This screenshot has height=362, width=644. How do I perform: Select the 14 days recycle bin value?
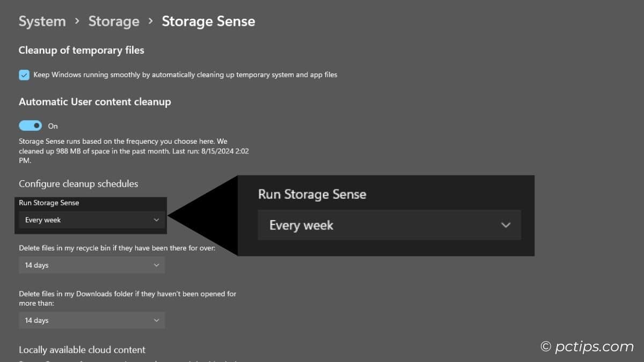click(36, 264)
